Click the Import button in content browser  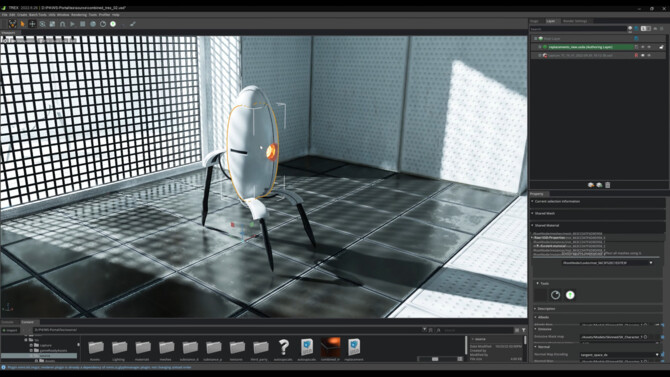point(10,330)
